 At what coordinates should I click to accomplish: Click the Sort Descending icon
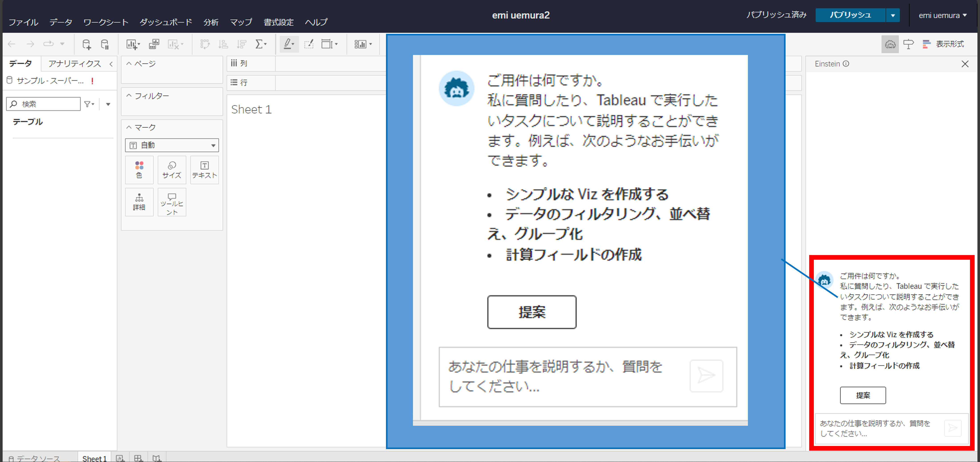point(242,44)
